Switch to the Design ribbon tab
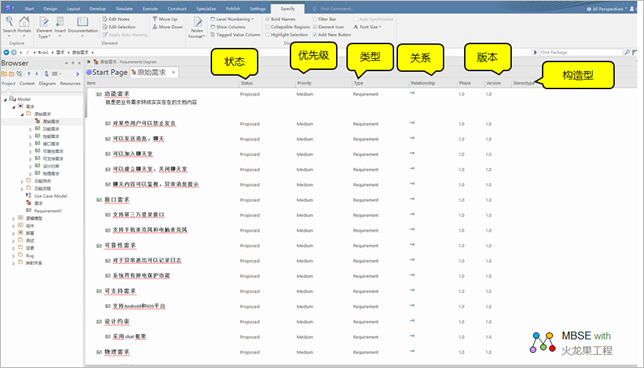The height and width of the screenshot is (368, 644). (50, 8)
